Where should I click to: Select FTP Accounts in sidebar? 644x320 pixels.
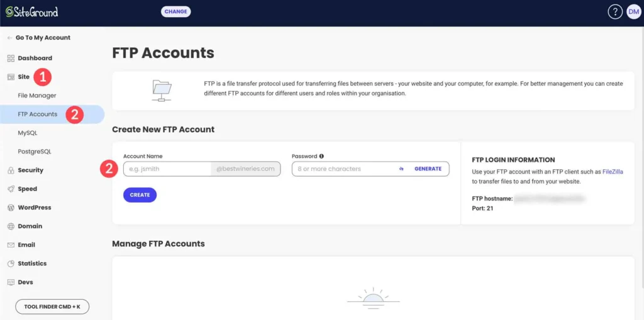(x=37, y=114)
